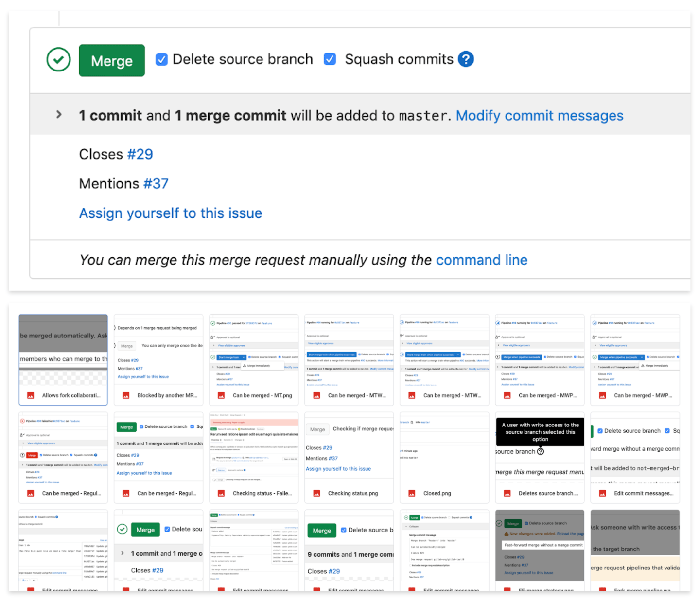
Task: Click the green check status icon beside Merge
Action: click(58, 60)
